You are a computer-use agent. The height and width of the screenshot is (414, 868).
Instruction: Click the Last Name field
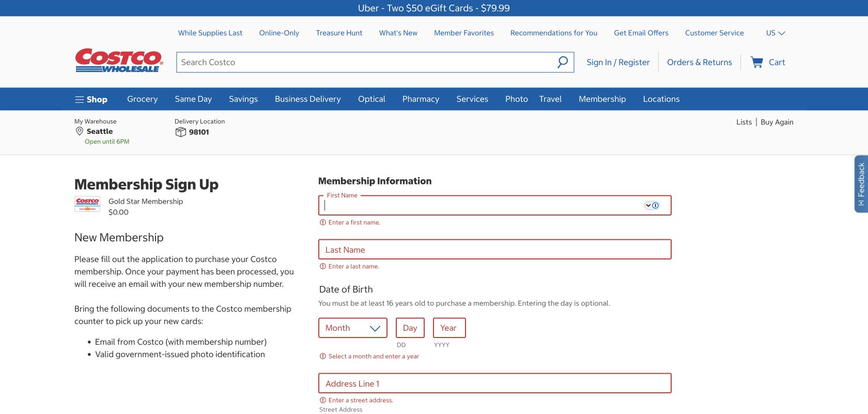coord(495,250)
